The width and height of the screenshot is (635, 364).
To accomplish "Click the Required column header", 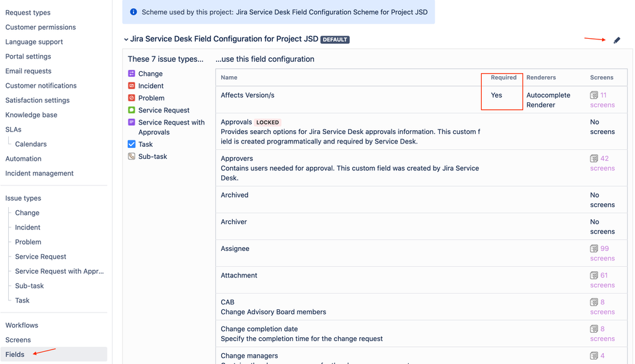I will [x=503, y=78].
